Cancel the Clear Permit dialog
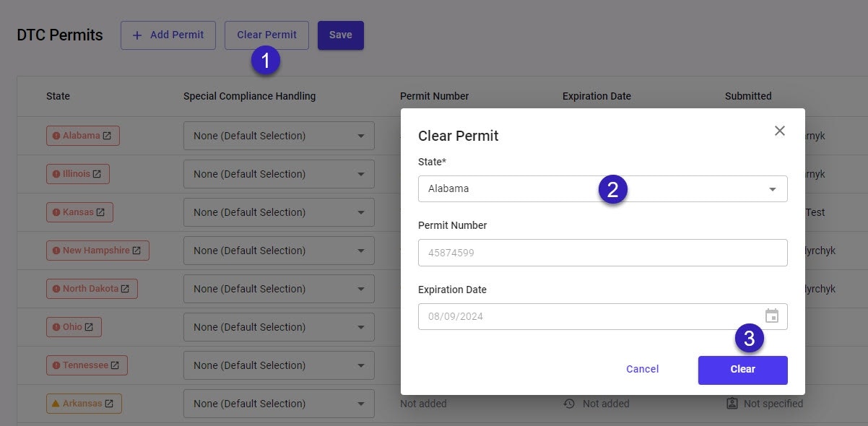The width and height of the screenshot is (868, 426). tap(642, 370)
